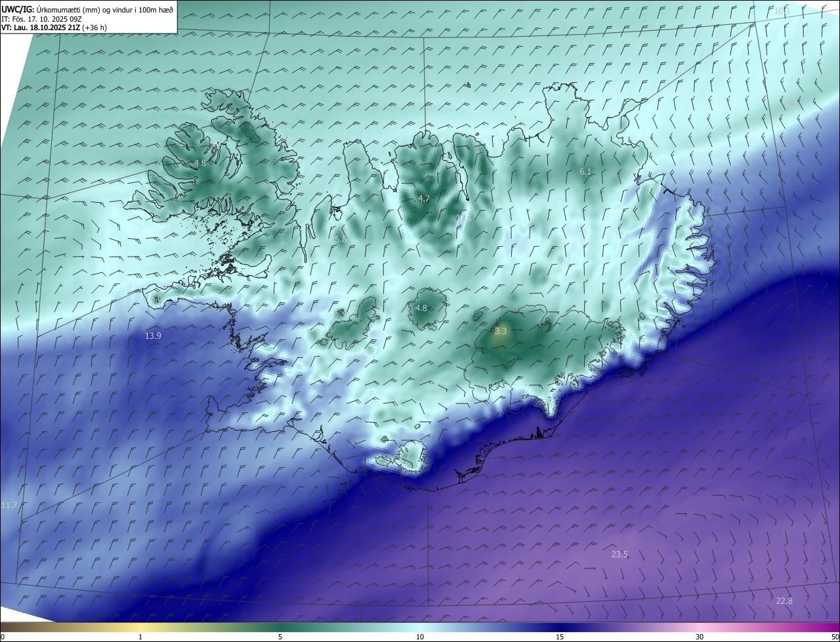The height and width of the screenshot is (642, 840).
Task: Click the "IT: Fös. 17. 10. 2025 09Z" line
Action: [41, 19]
